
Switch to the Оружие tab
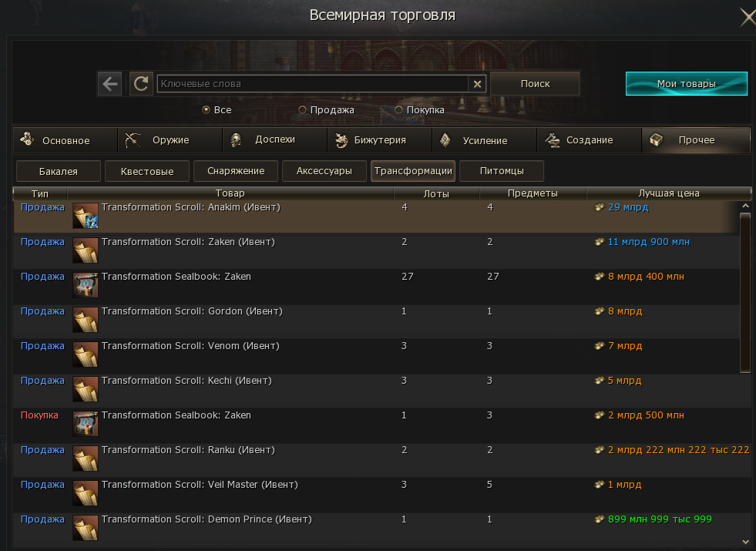(170, 140)
